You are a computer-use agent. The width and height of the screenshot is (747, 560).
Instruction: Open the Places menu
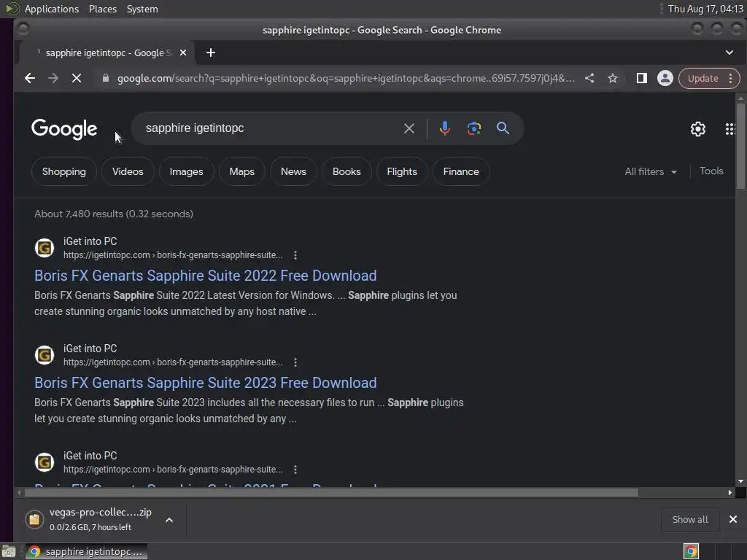coord(102,9)
